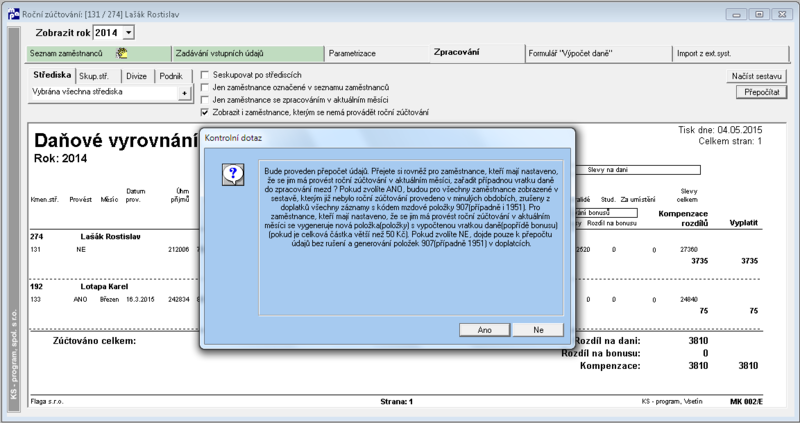Click the value 212006 in Lašák row
This screenshot has height=423, width=800.
click(179, 250)
